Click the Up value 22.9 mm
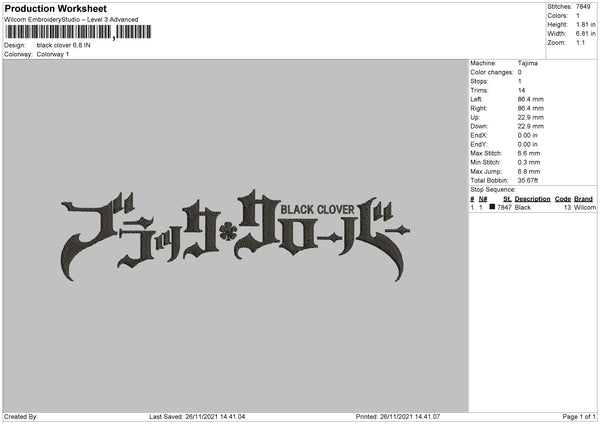Image resolution: width=600 pixels, height=424 pixels. click(531, 117)
